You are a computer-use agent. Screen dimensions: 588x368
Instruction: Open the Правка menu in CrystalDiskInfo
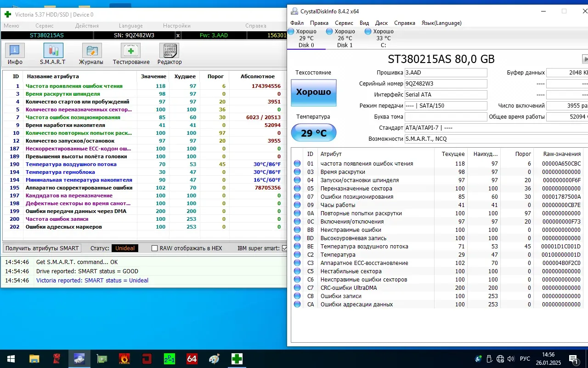tap(319, 23)
